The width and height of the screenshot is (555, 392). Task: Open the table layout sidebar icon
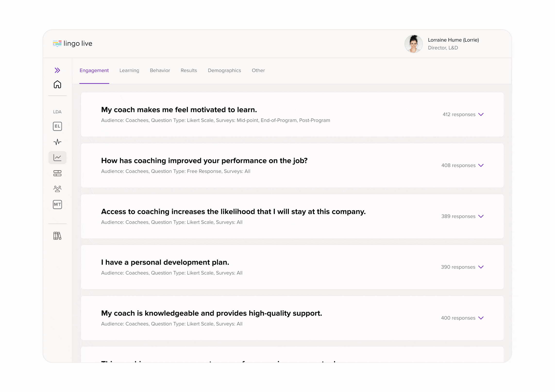[57, 173]
